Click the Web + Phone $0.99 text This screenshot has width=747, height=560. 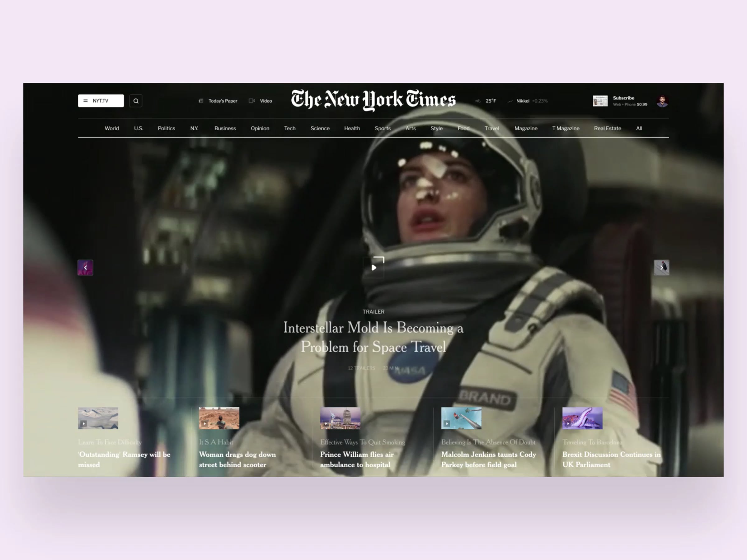pyautogui.click(x=630, y=105)
